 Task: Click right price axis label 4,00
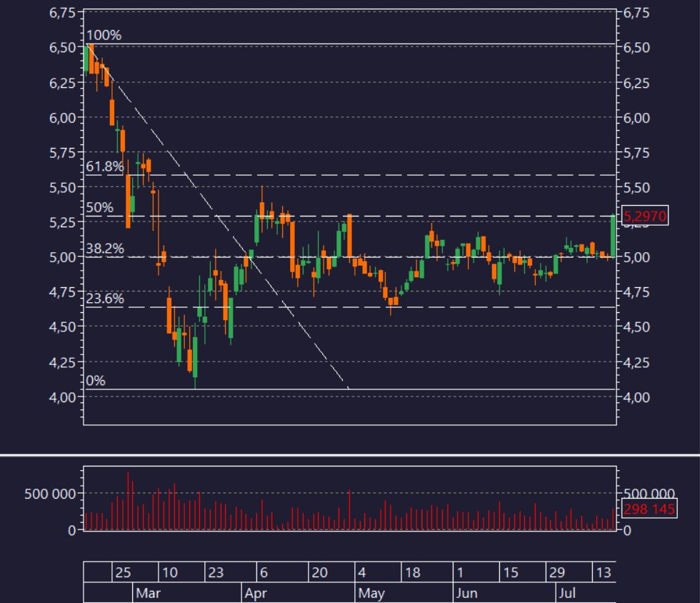coord(636,397)
